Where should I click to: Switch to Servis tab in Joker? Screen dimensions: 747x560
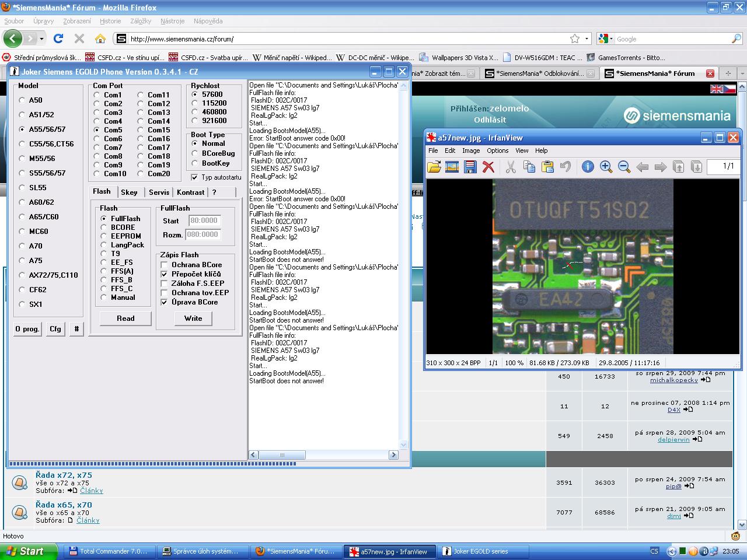(x=159, y=192)
